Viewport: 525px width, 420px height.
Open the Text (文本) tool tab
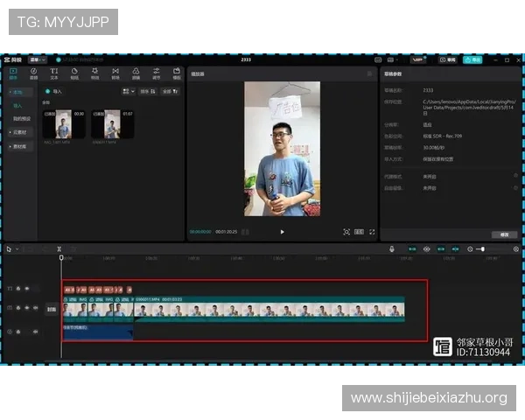(54, 73)
